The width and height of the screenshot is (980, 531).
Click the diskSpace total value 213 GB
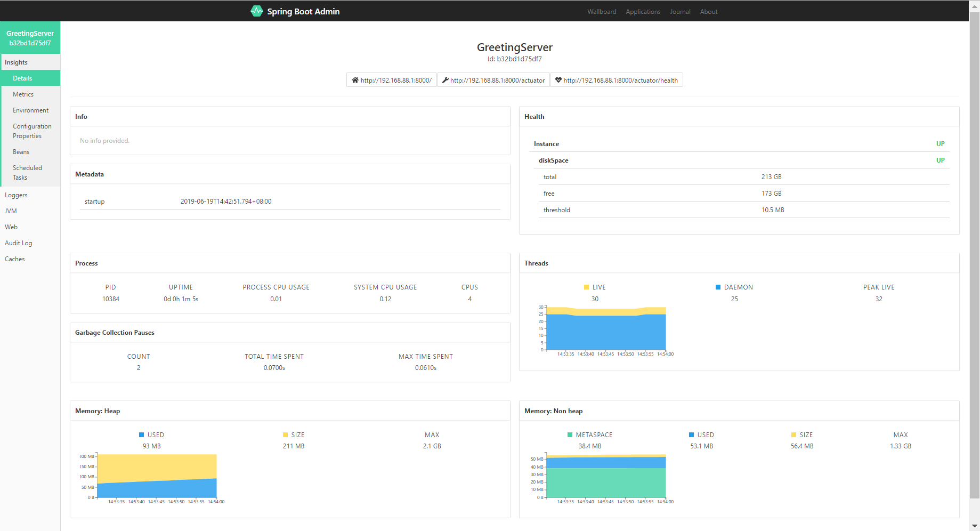click(772, 177)
